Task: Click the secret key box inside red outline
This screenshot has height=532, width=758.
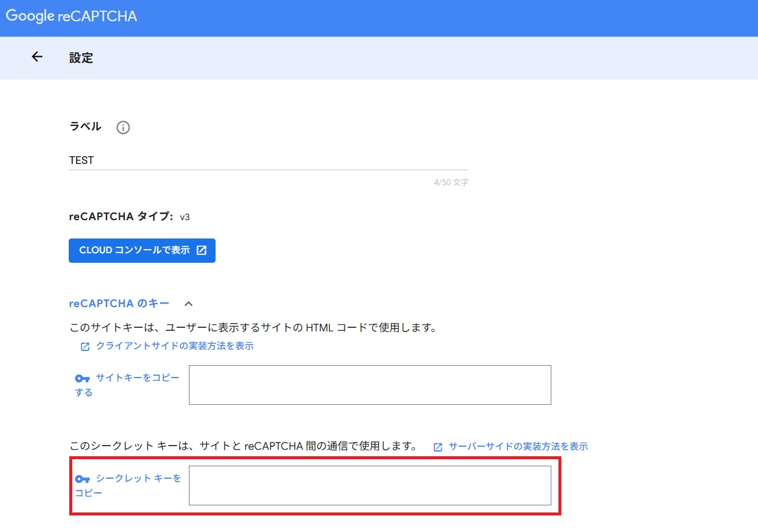Action: pyautogui.click(x=370, y=485)
